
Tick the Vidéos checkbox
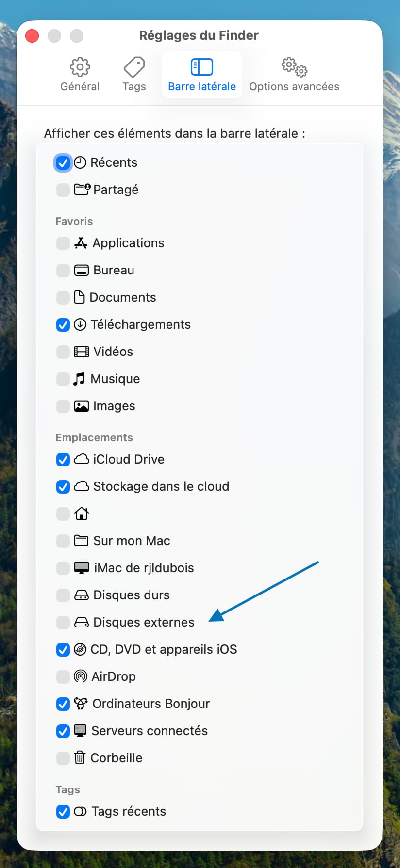63,352
